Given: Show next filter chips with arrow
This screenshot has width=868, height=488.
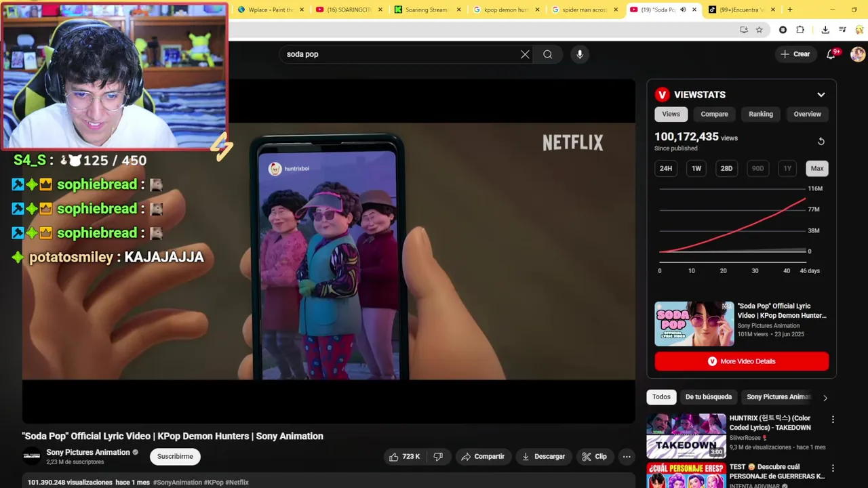Looking at the screenshot, I should coord(825,398).
